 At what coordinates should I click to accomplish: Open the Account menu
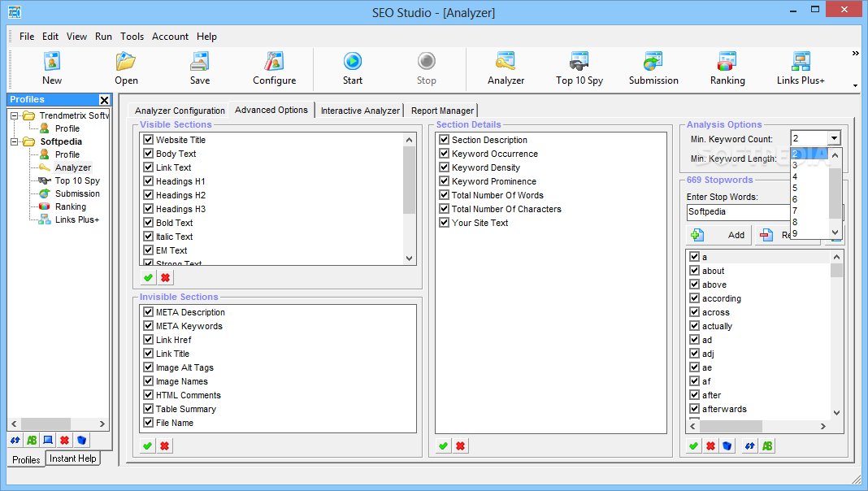pos(171,37)
